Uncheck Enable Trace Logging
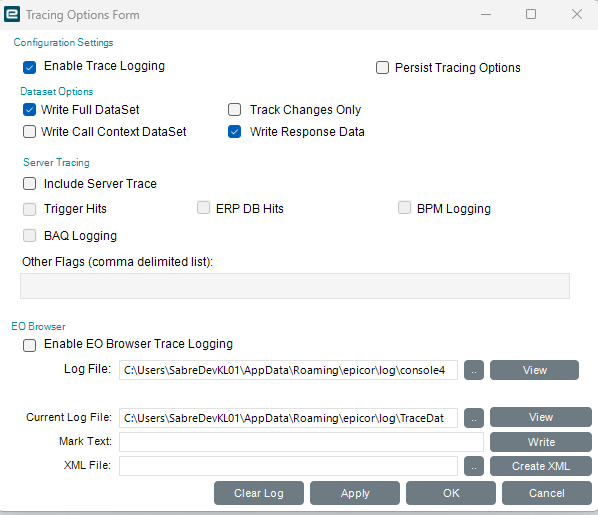The image size is (598, 515). [29, 67]
